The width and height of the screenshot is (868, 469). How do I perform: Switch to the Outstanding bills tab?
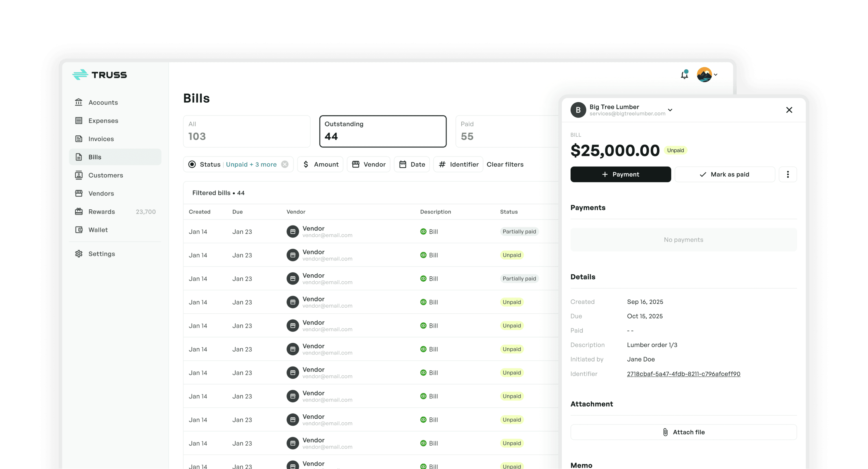[x=383, y=131]
